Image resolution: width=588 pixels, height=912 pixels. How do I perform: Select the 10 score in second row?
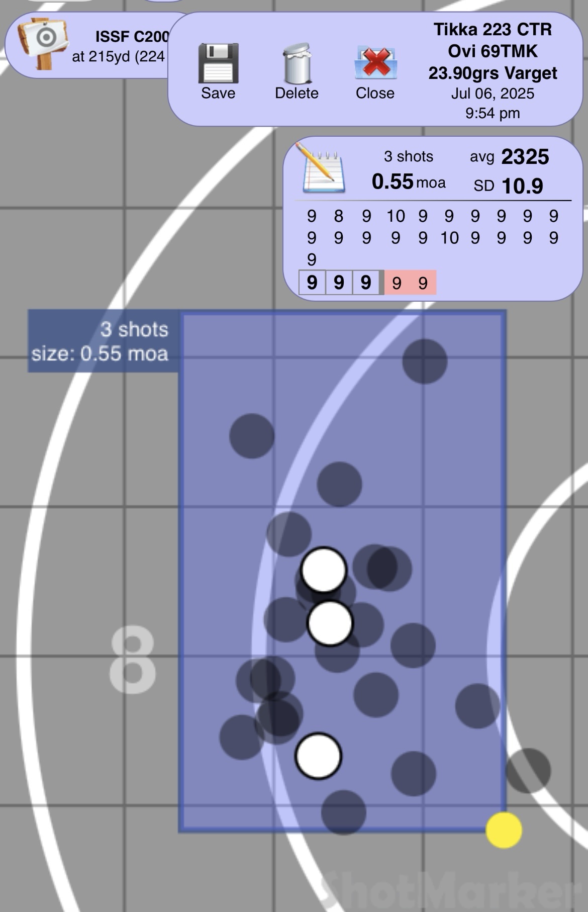(x=449, y=238)
